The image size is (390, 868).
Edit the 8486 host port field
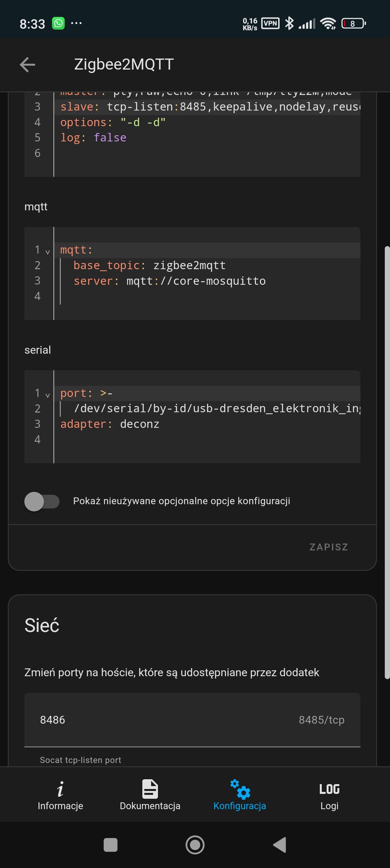(x=192, y=720)
